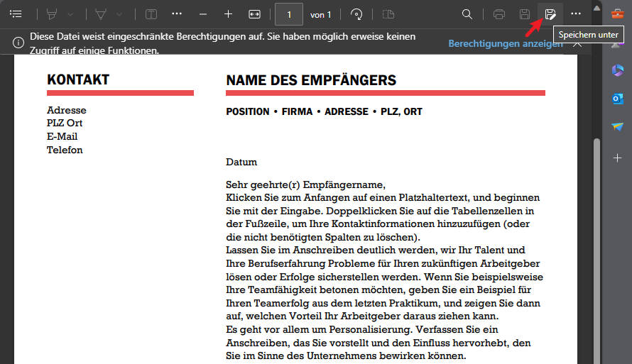Open Outlook from the sidebar

[x=618, y=99]
